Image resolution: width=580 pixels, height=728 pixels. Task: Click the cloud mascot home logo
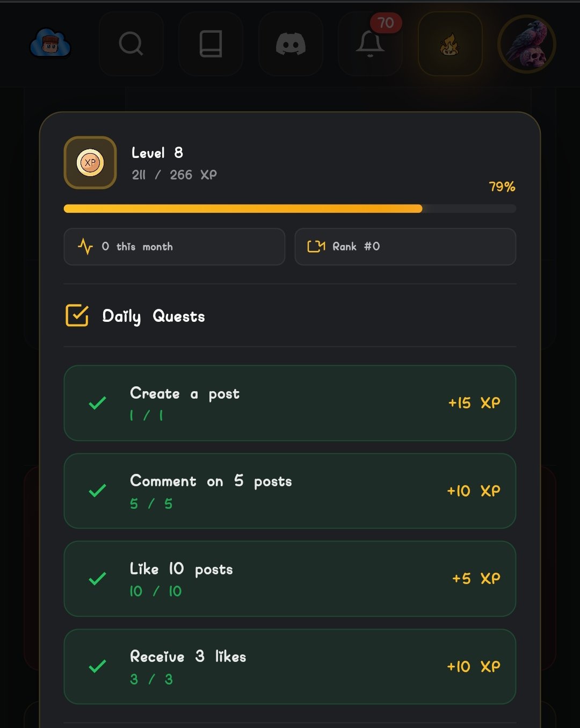tap(50, 44)
